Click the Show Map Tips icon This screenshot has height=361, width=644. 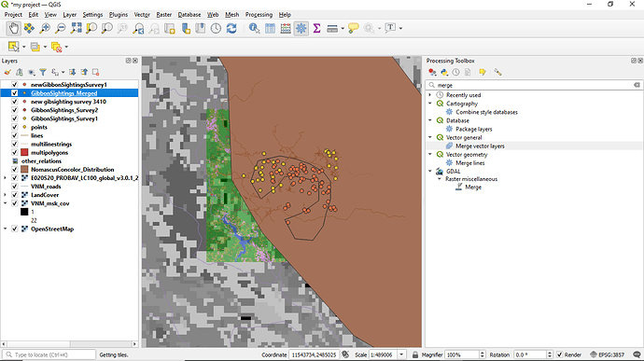click(x=353, y=28)
